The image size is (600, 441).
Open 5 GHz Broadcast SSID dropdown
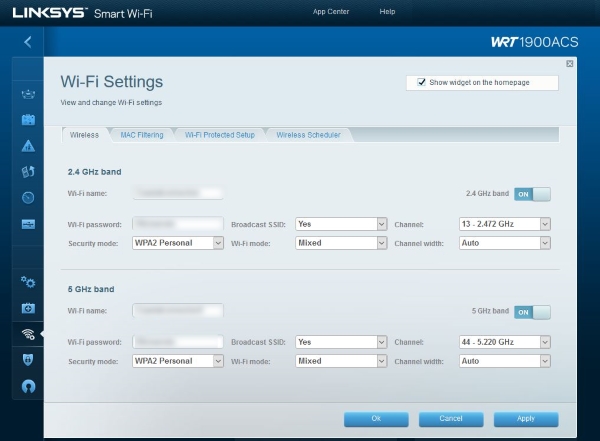point(341,342)
